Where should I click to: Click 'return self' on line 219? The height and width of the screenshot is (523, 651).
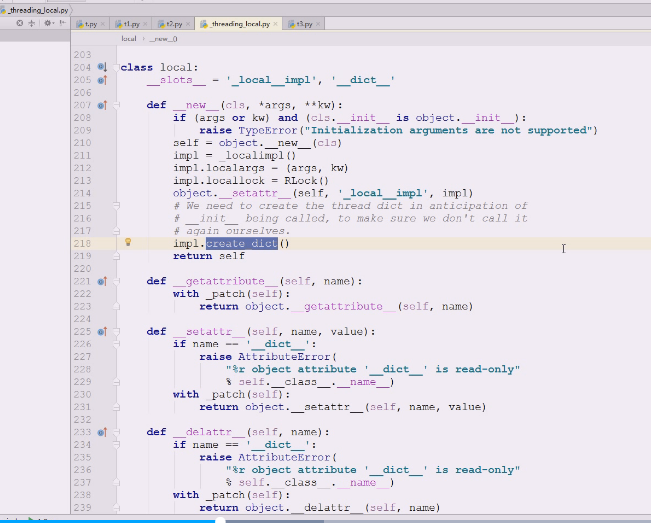click(x=209, y=256)
